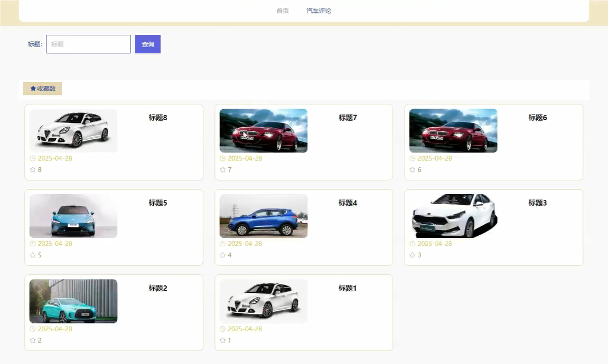Open the 汽车评论 navigation tab
Viewport: 608px width, 364px height.
pos(319,11)
